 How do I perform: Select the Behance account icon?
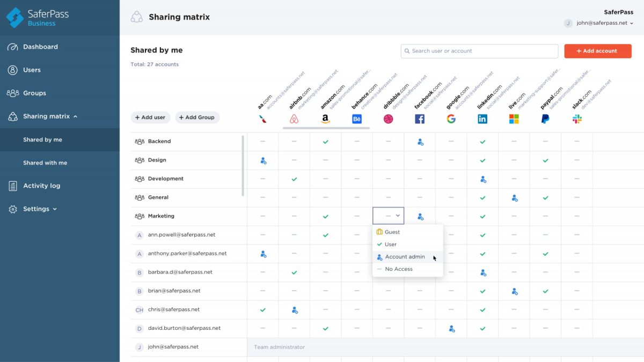click(357, 119)
